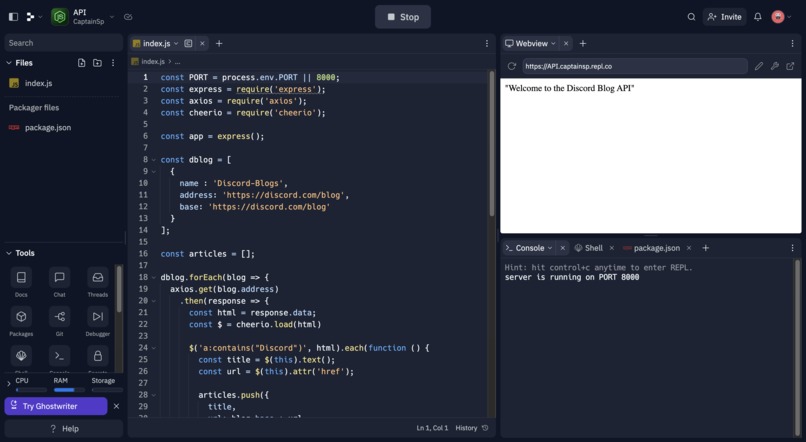Open the Files panel options menu
The height and width of the screenshot is (442, 806).
tap(113, 63)
